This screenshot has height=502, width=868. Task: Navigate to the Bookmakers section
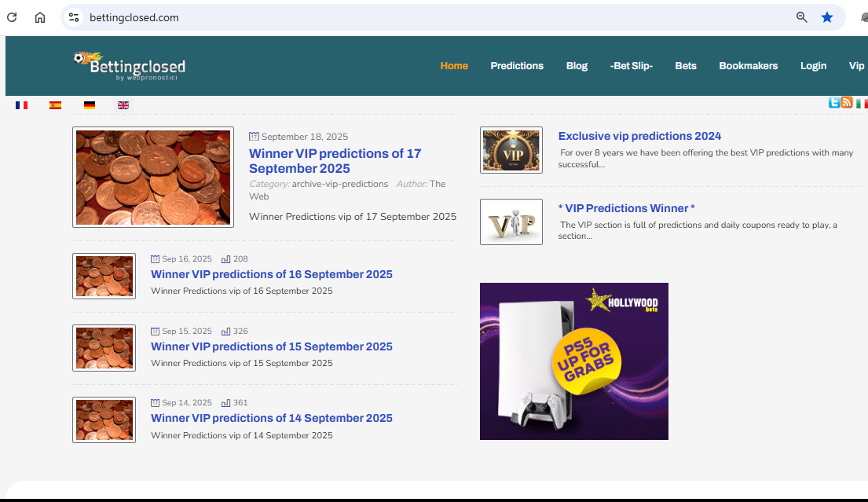748,66
